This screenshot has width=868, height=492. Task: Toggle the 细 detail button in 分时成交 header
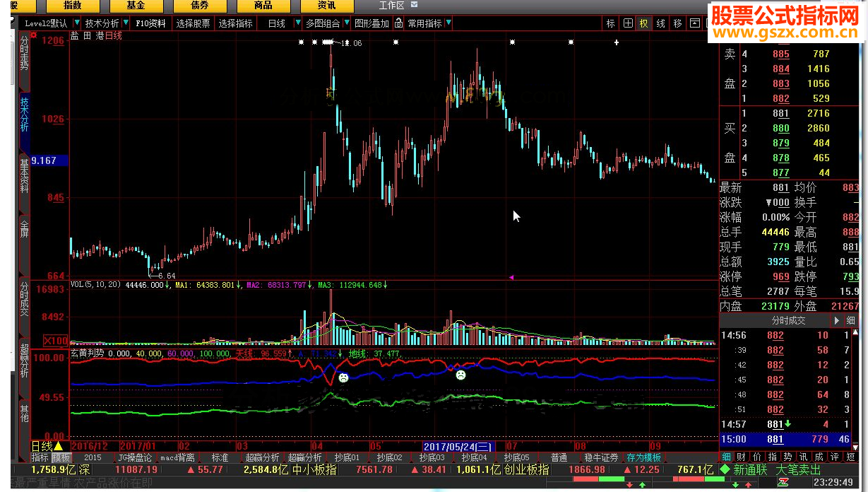851,320
